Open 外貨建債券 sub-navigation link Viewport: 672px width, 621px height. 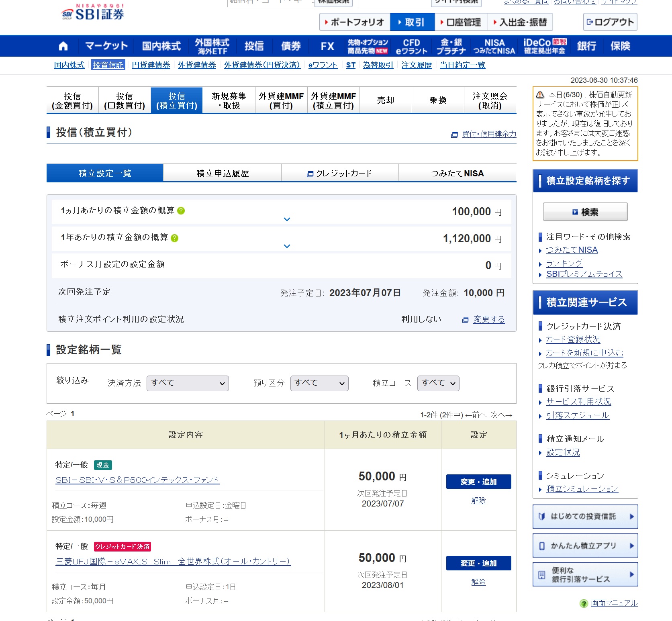click(197, 65)
